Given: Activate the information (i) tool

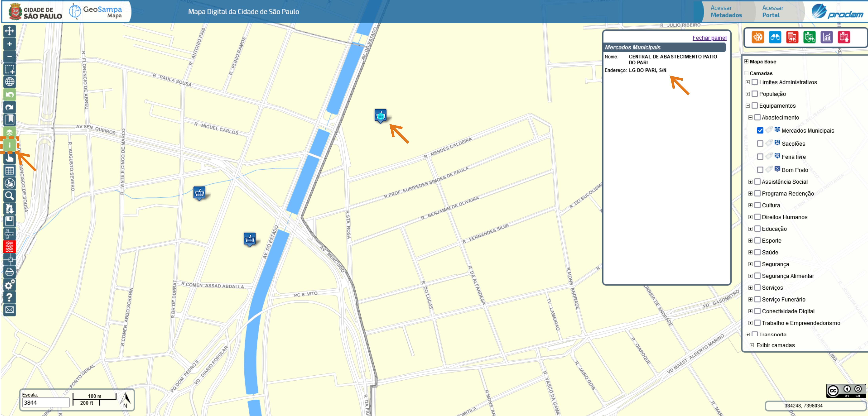Looking at the screenshot, I should pyautogui.click(x=10, y=145).
